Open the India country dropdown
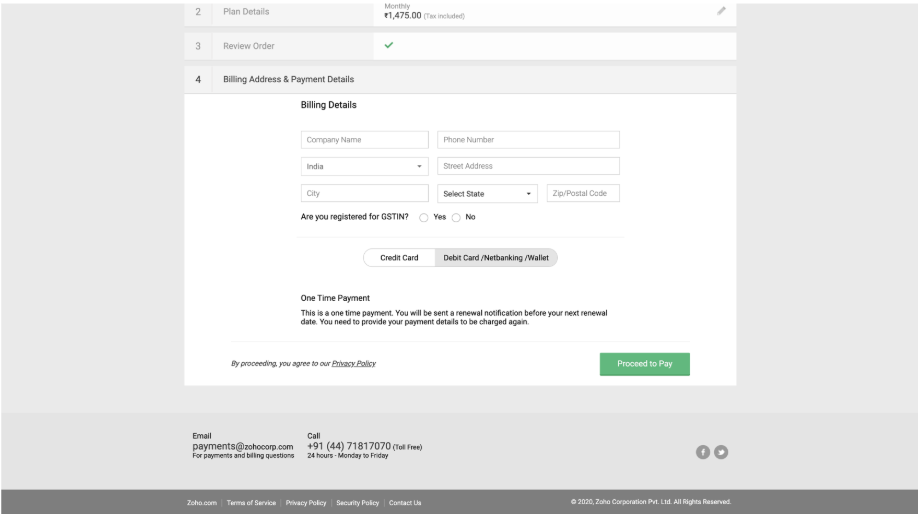The image size is (918, 514). pyautogui.click(x=364, y=167)
